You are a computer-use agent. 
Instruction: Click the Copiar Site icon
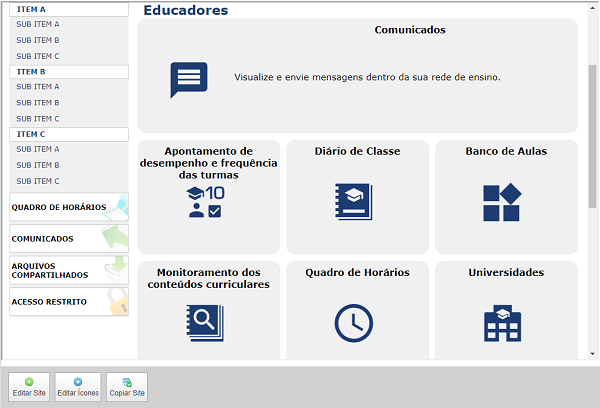coord(127,382)
